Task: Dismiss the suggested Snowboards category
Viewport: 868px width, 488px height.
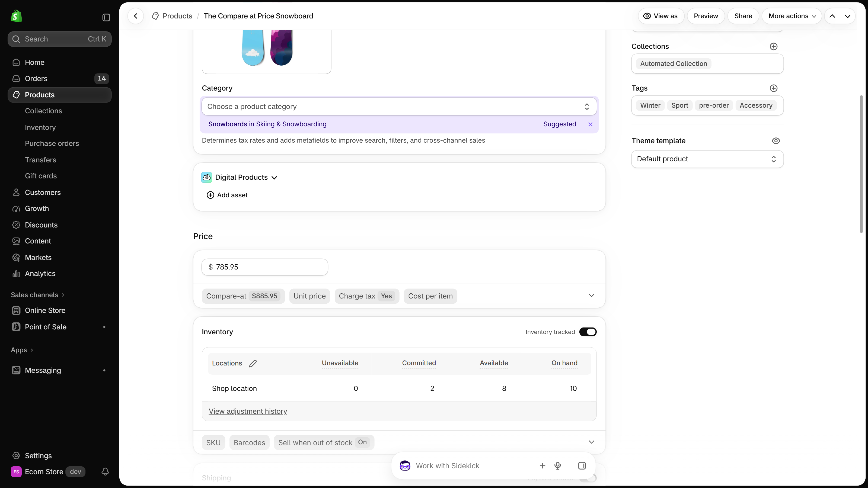Action: tap(590, 124)
